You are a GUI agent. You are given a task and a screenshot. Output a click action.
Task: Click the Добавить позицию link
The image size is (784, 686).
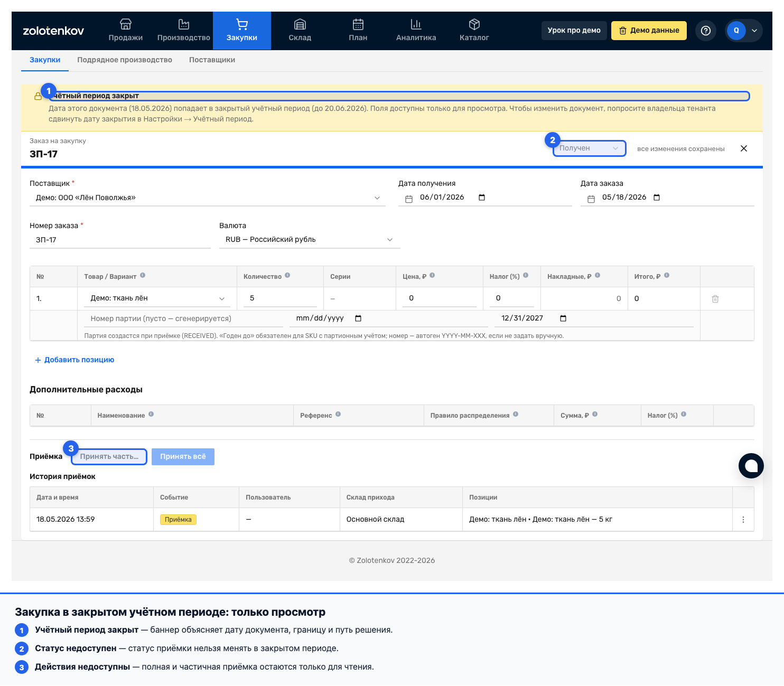point(74,360)
